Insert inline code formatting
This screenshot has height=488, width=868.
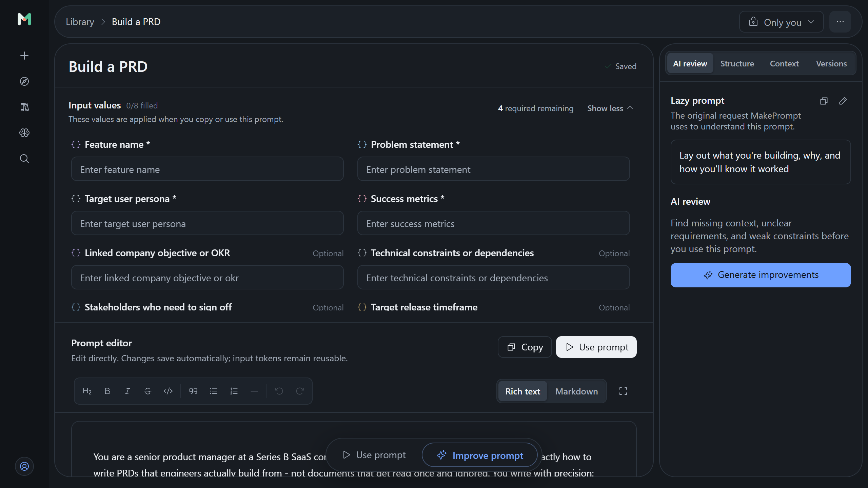(x=168, y=391)
